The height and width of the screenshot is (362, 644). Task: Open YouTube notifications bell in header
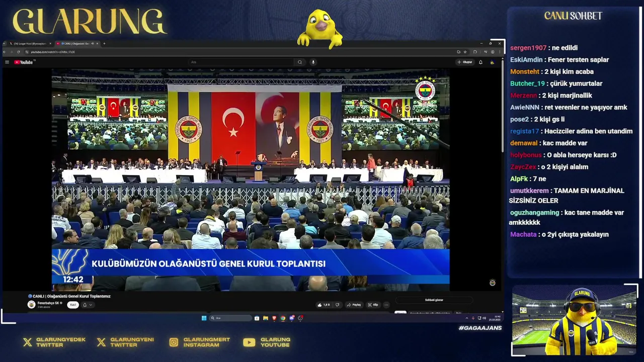pos(480,62)
